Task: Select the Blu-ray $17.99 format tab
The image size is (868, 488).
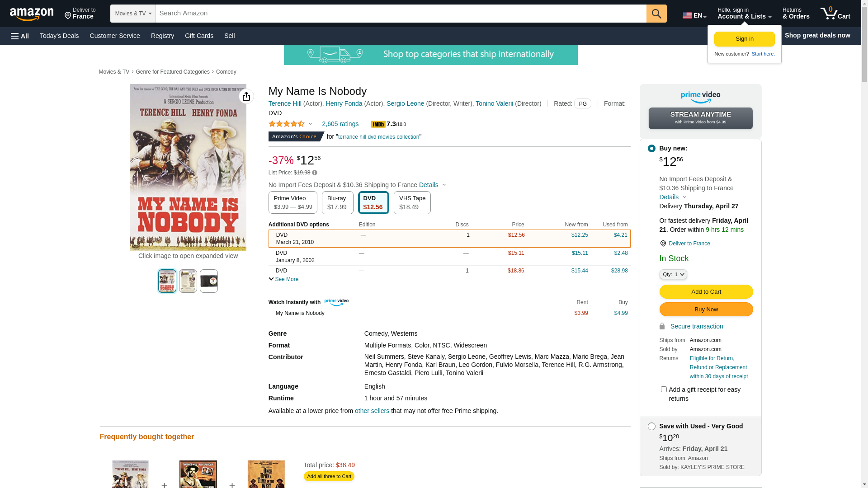Action: [x=337, y=202]
